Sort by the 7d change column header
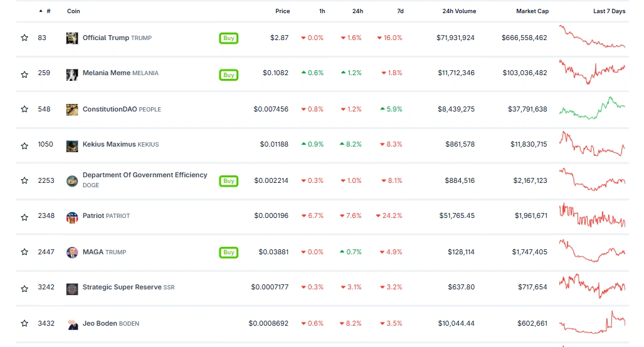The image size is (644, 347). tap(400, 11)
